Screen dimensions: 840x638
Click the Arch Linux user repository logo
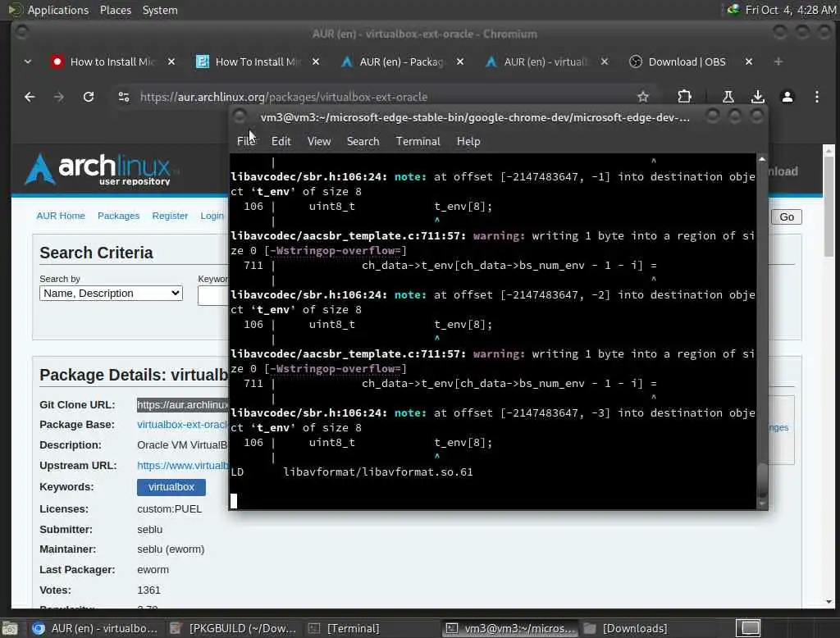102,169
